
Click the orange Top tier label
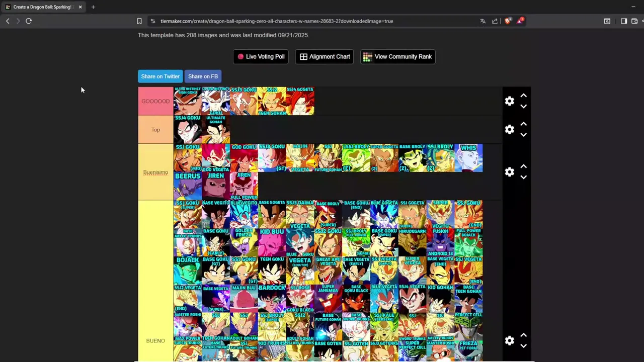[155, 130]
